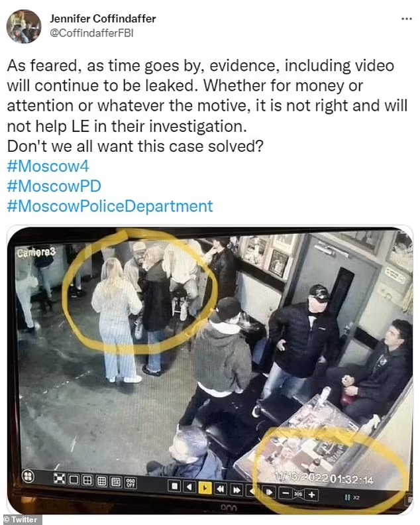Decrease the 30s skip interval
Screen dimensions: 420x525
(x=286, y=494)
